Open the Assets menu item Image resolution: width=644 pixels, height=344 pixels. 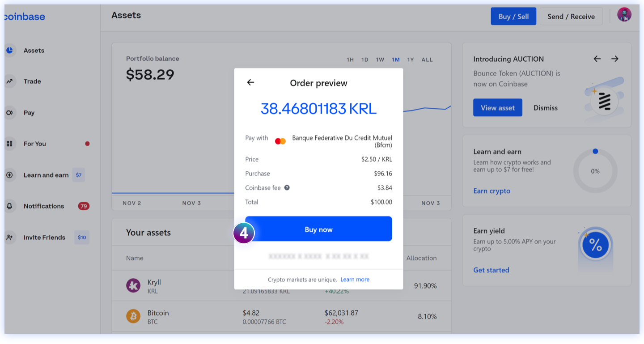pos(34,51)
